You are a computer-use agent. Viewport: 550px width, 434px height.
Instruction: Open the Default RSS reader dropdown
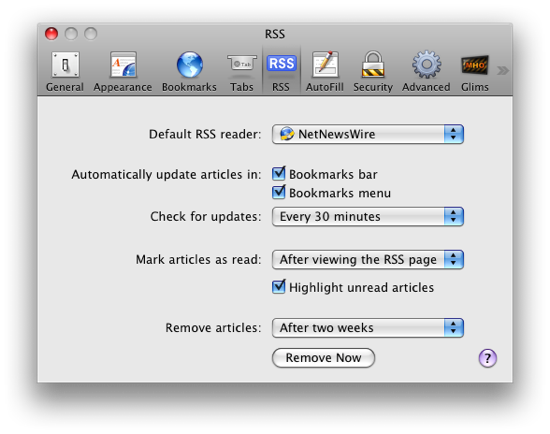pos(368,134)
